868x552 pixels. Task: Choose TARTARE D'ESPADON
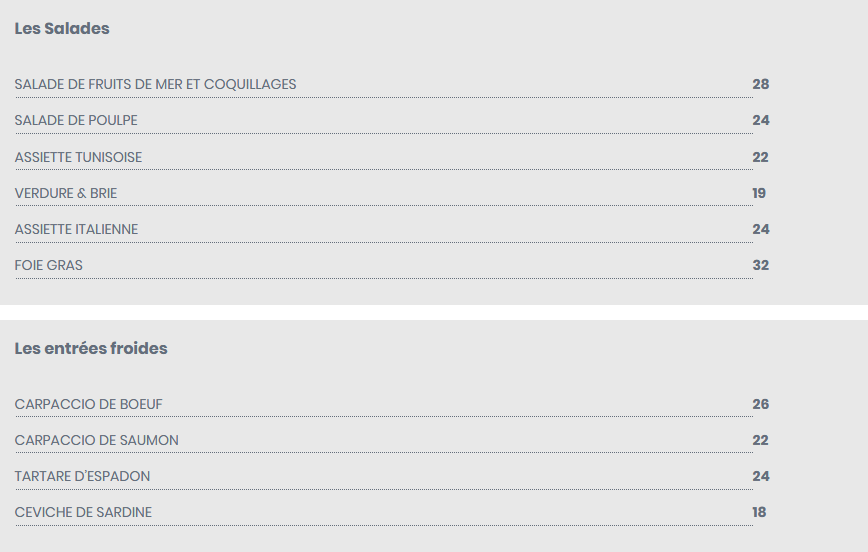[82, 476]
